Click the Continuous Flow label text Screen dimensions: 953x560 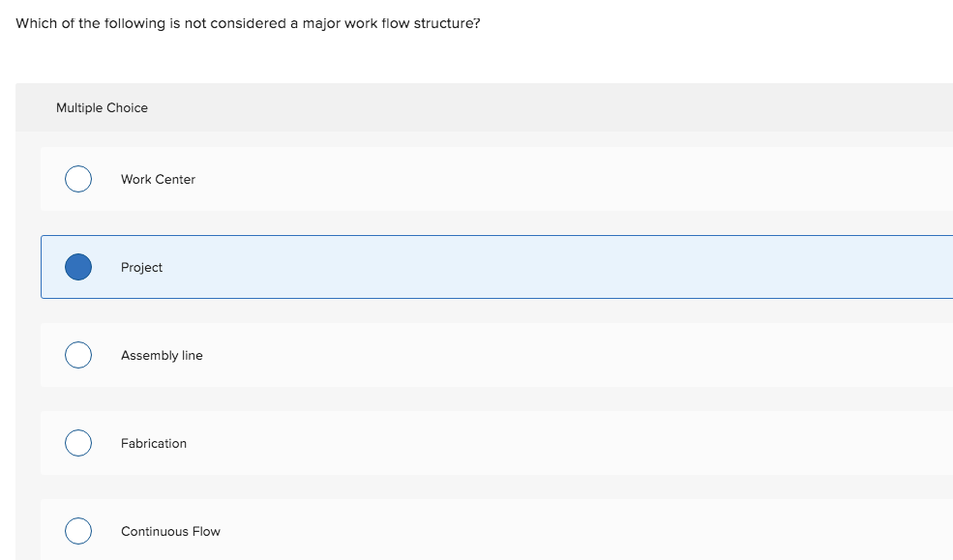(170, 531)
